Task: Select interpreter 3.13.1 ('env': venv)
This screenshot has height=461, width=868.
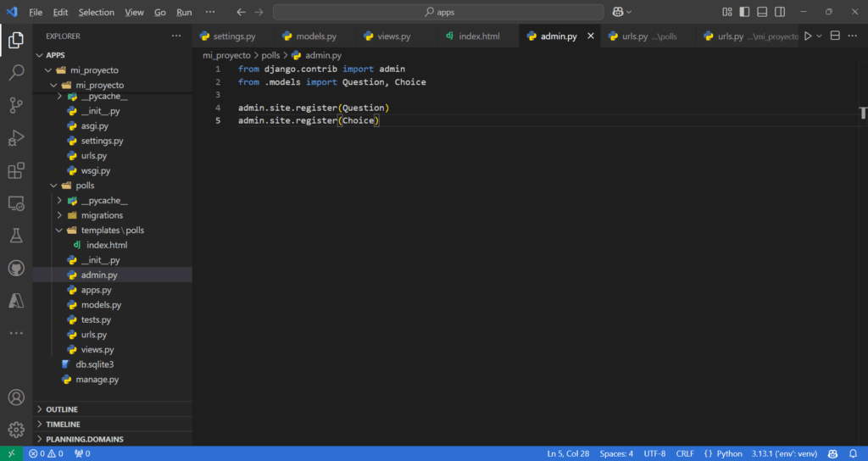Action: point(784,454)
